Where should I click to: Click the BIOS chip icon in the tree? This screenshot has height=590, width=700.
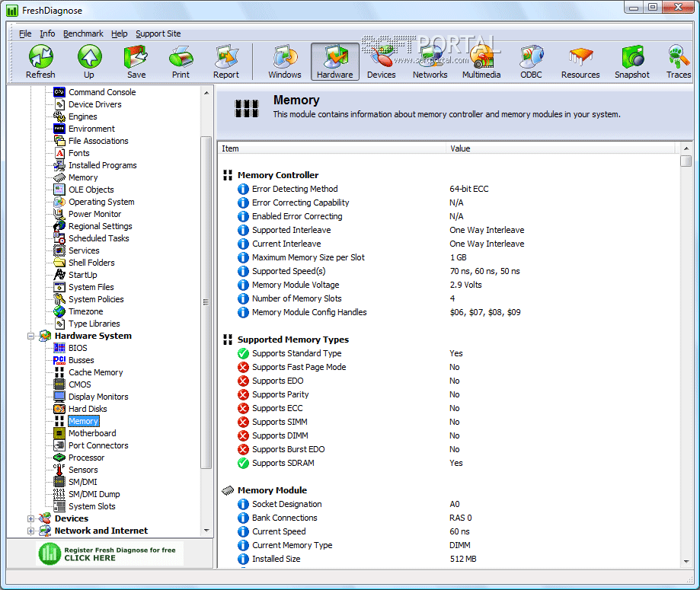[x=59, y=348]
